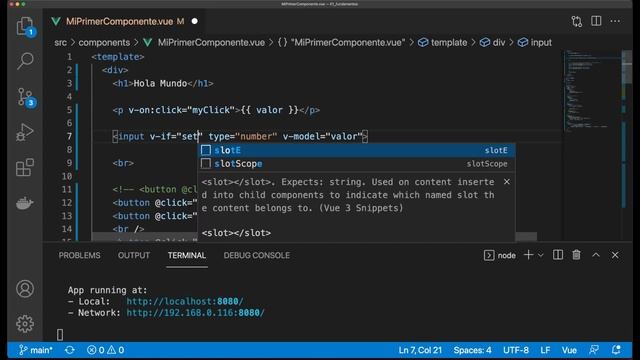Switch to the OUTPUT panel tab
The height and width of the screenshot is (360, 640).
coord(133,255)
